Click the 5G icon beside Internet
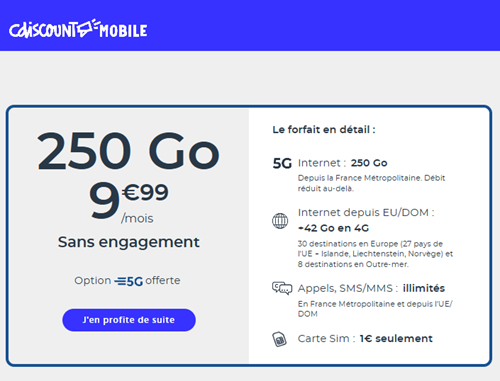Image resolution: width=500 pixels, height=381 pixels. tap(282, 163)
